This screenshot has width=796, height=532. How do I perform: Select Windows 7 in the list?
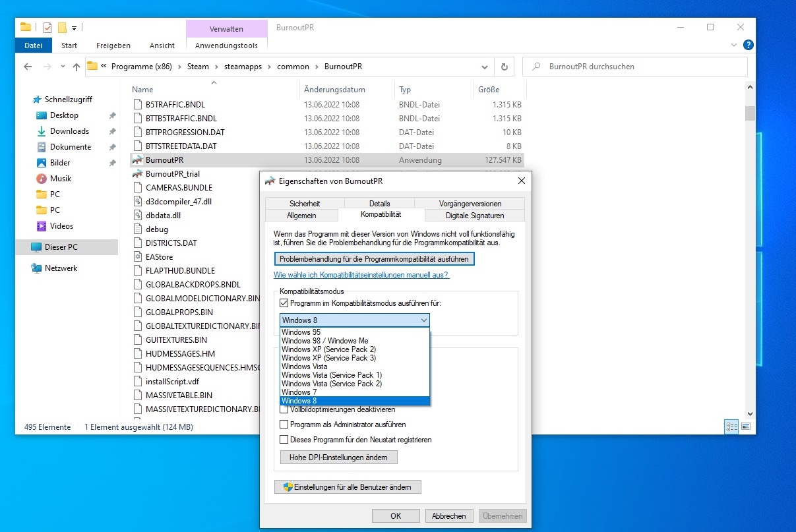355,392
